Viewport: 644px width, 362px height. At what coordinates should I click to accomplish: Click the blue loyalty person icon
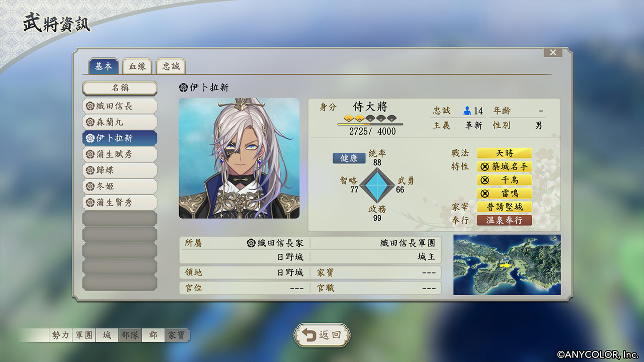467,111
